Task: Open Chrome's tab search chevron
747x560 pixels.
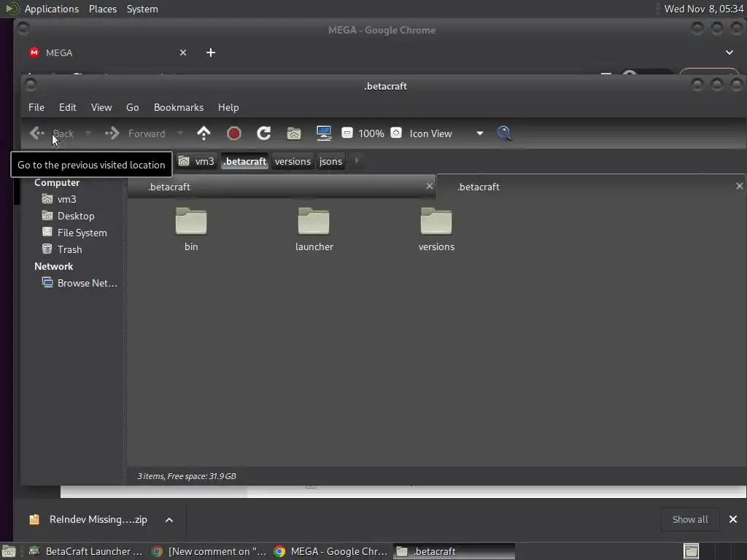Action: pyautogui.click(x=729, y=52)
